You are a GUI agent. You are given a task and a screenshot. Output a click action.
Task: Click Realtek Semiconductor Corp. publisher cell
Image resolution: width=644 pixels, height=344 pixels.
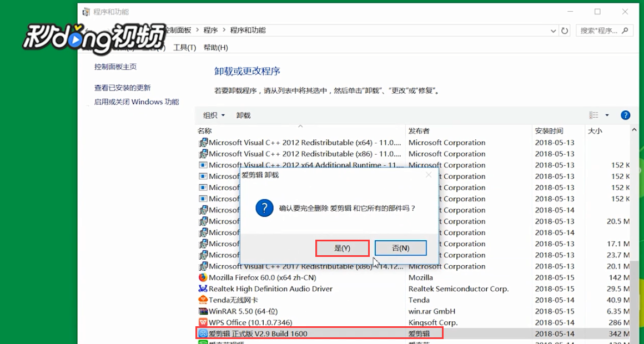click(x=459, y=289)
